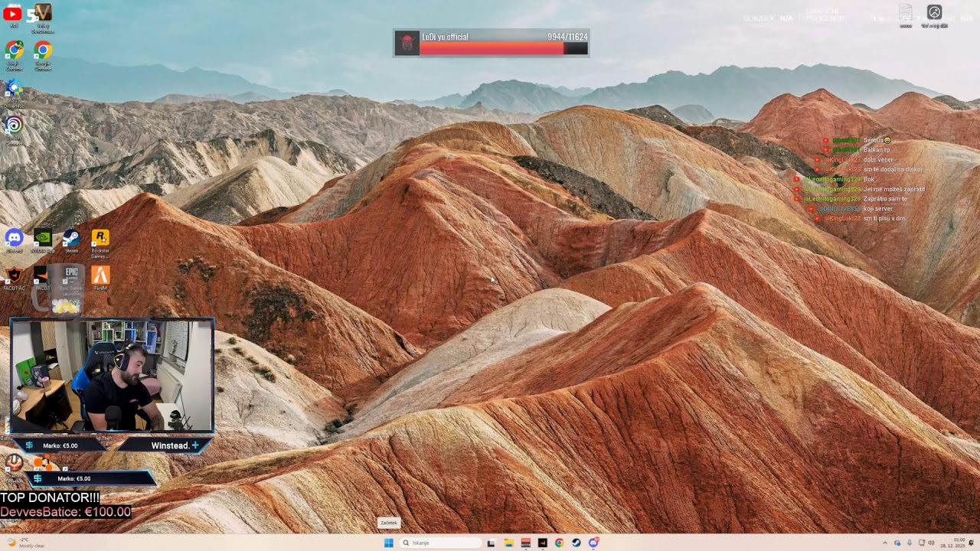980x551 pixels.
Task: Expand the hidden system tray icons
Action: pyautogui.click(x=885, y=543)
